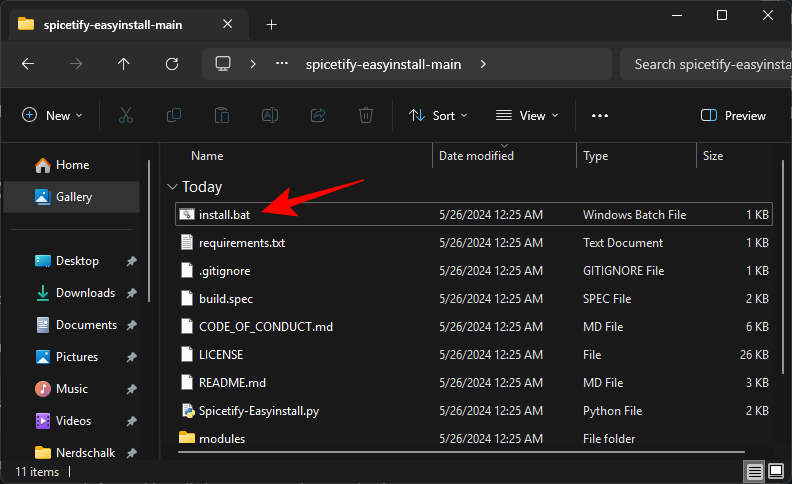Click the Copy toolbar icon
Image resolution: width=792 pixels, height=484 pixels.
pos(174,115)
